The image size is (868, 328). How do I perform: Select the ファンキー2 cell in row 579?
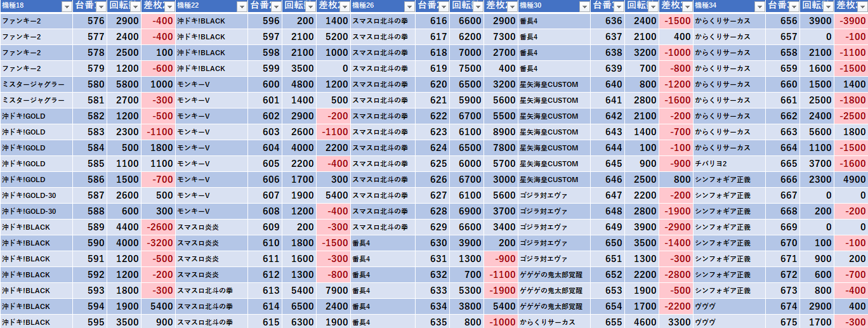point(36,69)
